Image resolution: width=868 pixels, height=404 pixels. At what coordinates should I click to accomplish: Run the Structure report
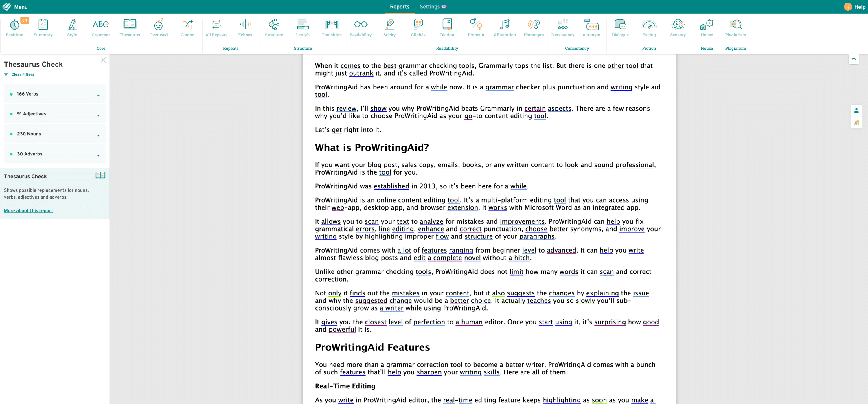pyautogui.click(x=274, y=27)
